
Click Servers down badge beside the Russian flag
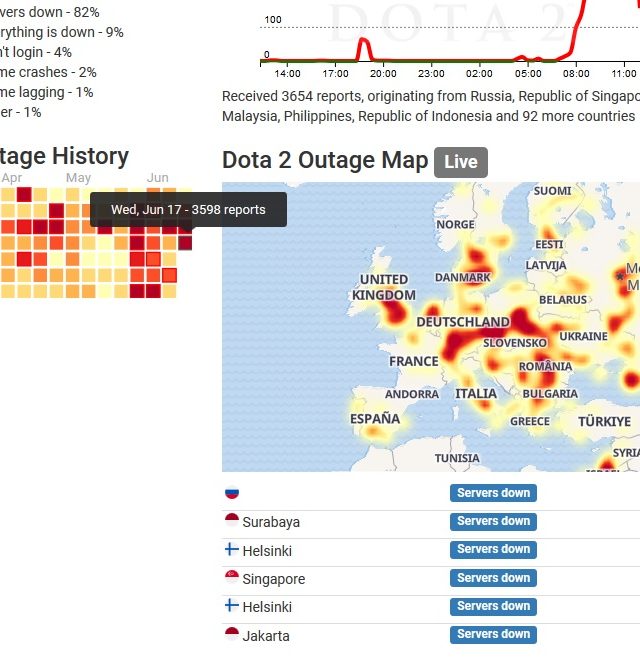click(493, 493)
